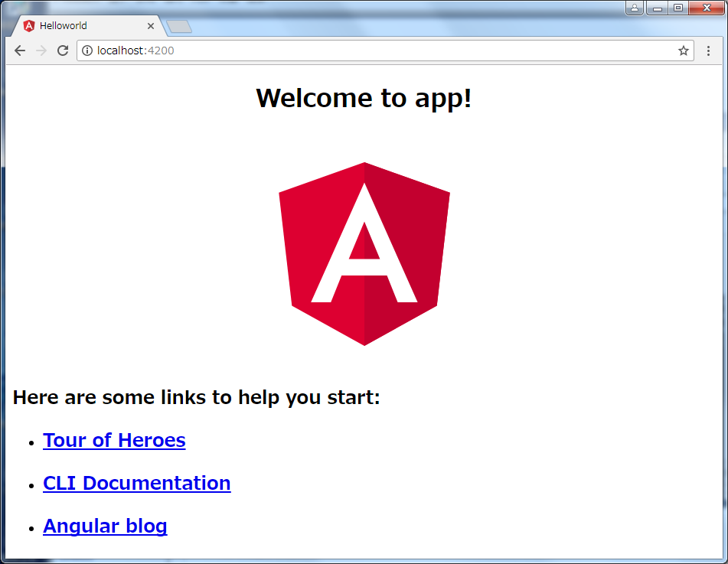Click the Chrome user profile icon

(634, 8)
